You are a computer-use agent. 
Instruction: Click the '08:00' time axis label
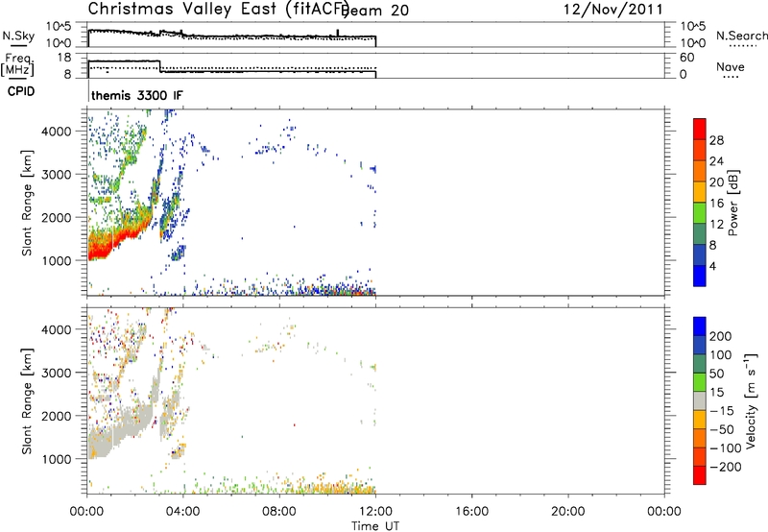(279, 512)
